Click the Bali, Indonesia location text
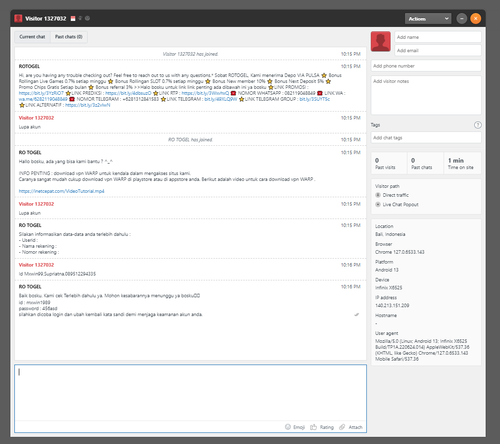500x444 pixels. coord(390,234)
